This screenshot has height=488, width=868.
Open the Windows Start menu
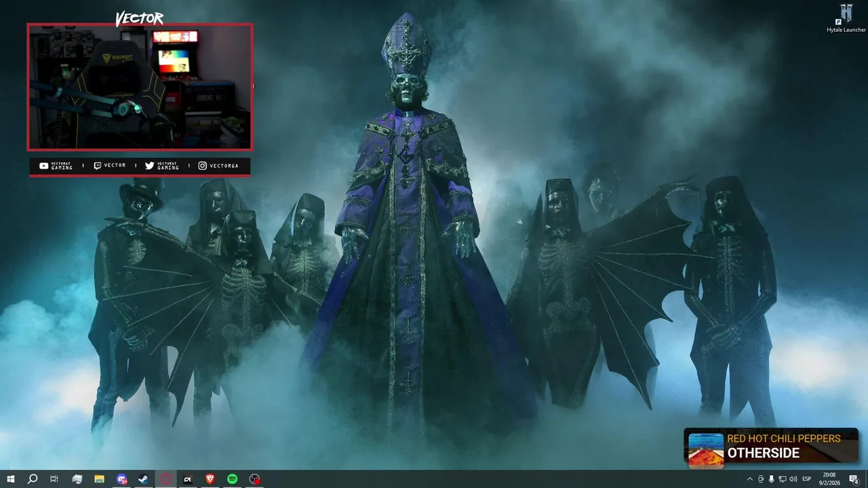(11, 479)
